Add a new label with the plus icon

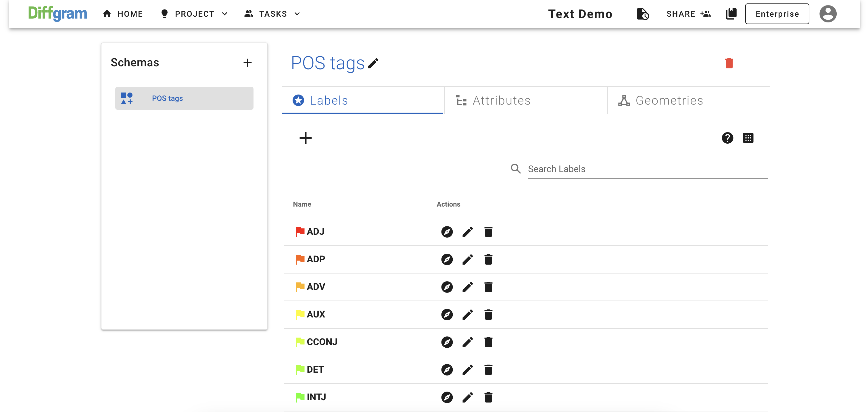[x=305, y=138]
